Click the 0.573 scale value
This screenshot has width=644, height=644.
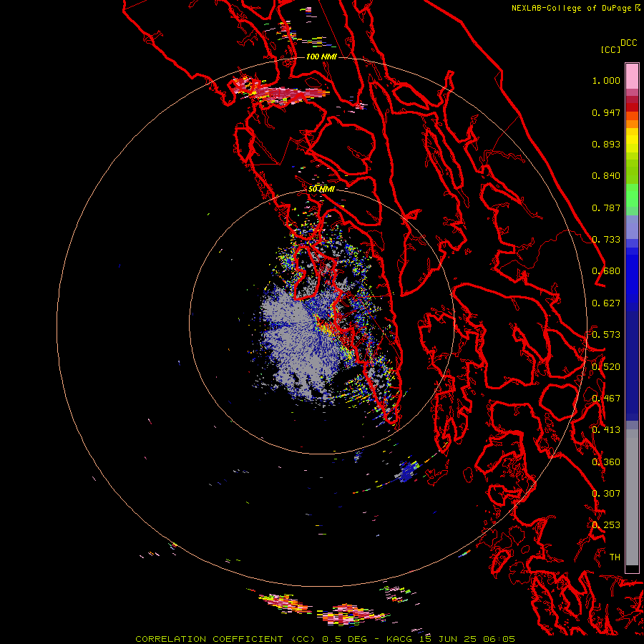point(606,335)
